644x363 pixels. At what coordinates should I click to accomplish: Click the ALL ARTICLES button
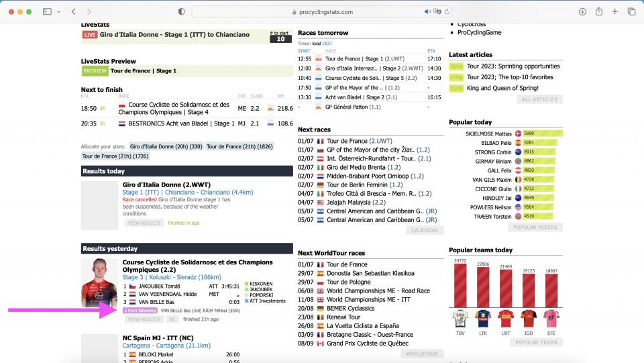[539, 99]
